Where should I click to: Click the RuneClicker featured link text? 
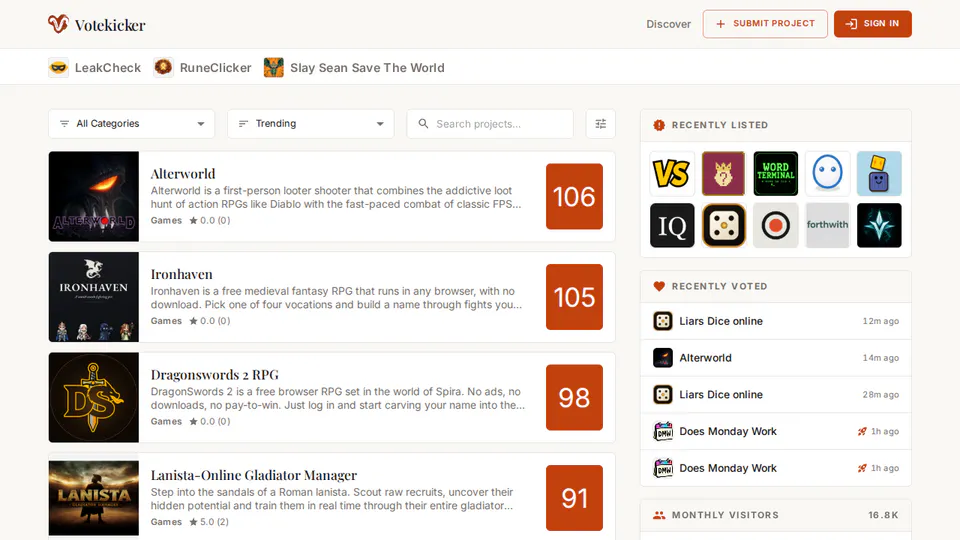point(216,68)
